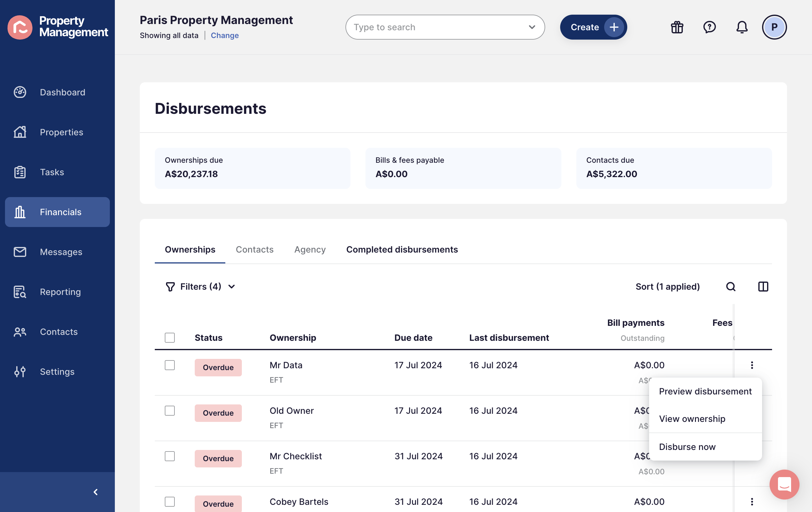Viewport: 812px width, 512px height.
Task: Click the plus icon in Create button
Action: click(x=614, y=27)
